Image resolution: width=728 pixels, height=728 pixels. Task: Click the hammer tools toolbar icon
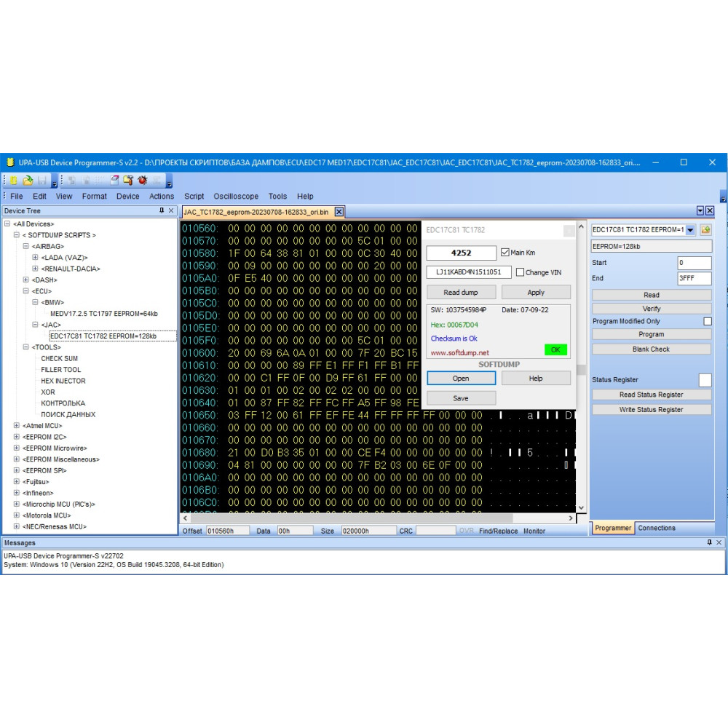point(128,180)
